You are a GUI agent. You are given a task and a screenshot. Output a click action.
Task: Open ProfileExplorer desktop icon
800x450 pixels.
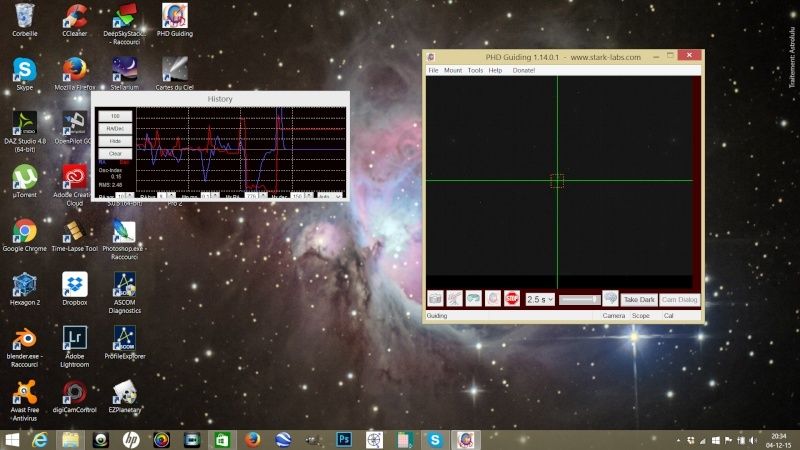(x=124, y=343)
